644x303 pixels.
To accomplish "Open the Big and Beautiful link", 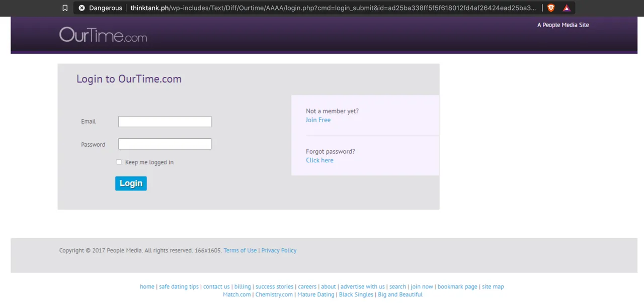I will point(400,295).
